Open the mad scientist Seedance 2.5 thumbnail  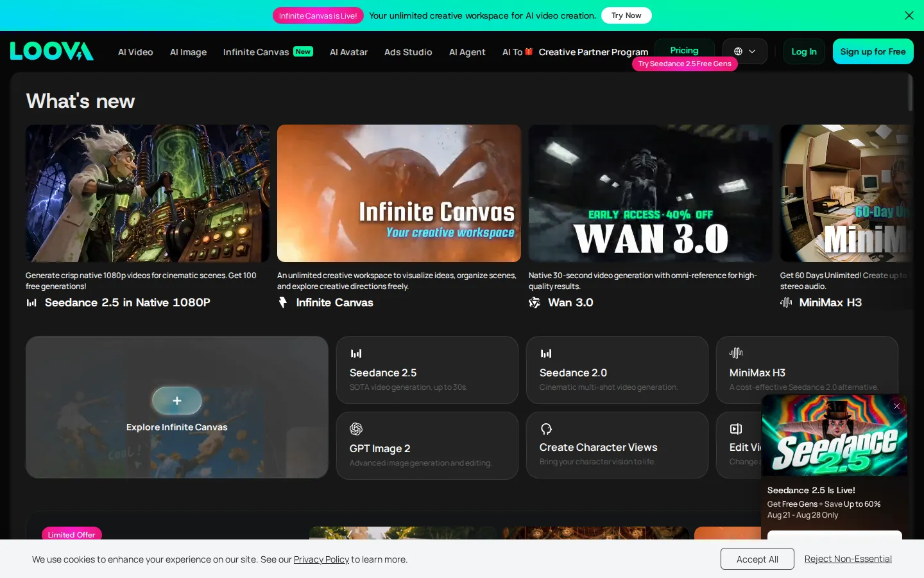pos(148,193)
